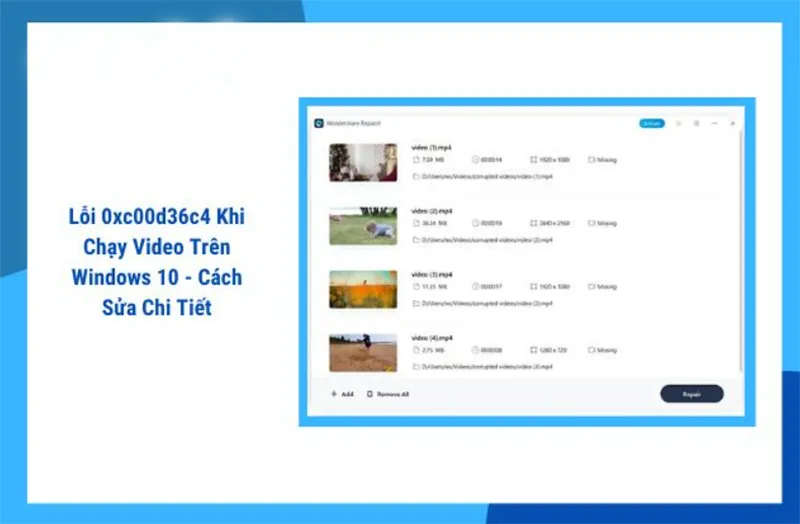Click file size icon for video (4).mp4

click(416, 350)
